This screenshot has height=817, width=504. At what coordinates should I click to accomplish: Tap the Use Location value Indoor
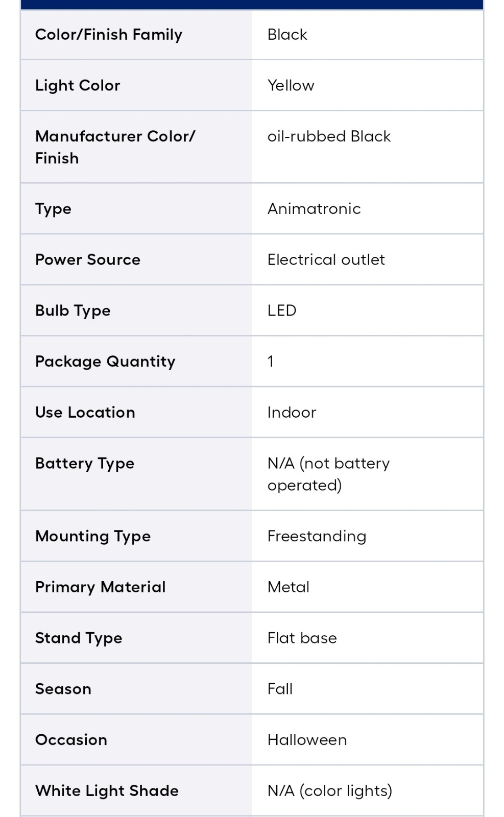pyautogui.click(x=292, y=413)
